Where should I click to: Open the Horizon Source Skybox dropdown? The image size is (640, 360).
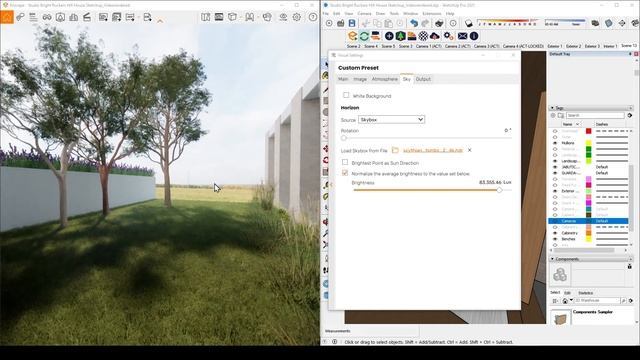click(x=391, y=120)
